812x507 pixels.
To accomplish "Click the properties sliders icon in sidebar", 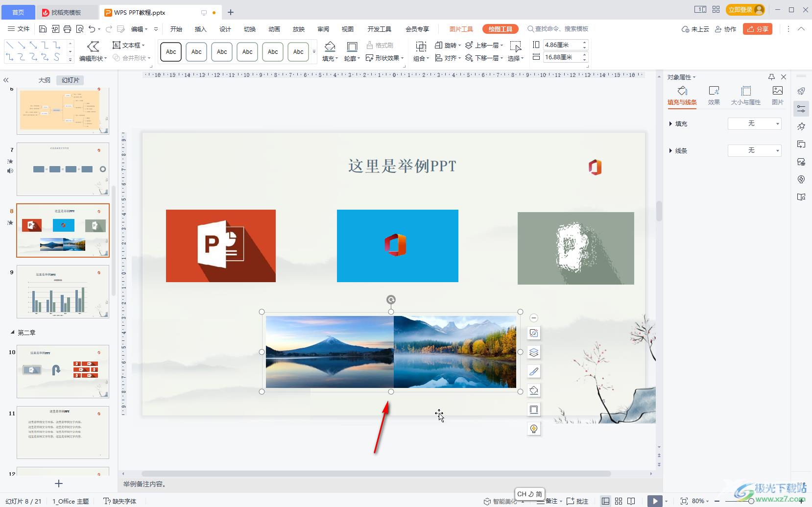I will click(x=801, y=109).
